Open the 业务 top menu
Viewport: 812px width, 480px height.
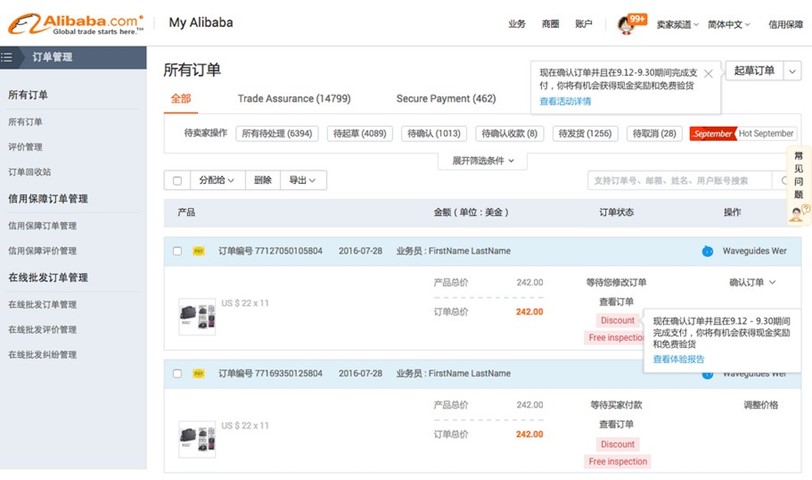[x=517, y=24]
